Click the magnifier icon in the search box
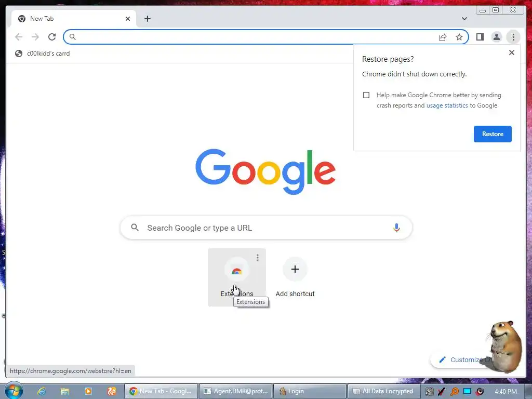The width and height of the screenshot is (532, 399). (x=135, y=228)
